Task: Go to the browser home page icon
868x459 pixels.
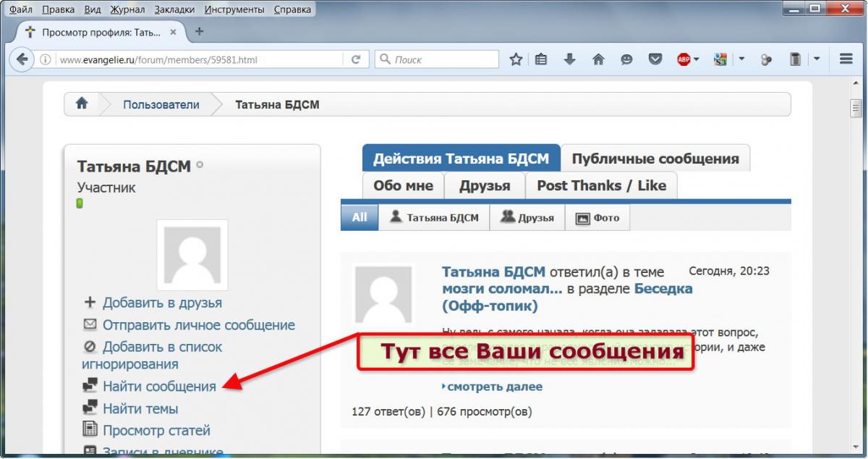Action: pyautogui.click(x=598, y=59)
